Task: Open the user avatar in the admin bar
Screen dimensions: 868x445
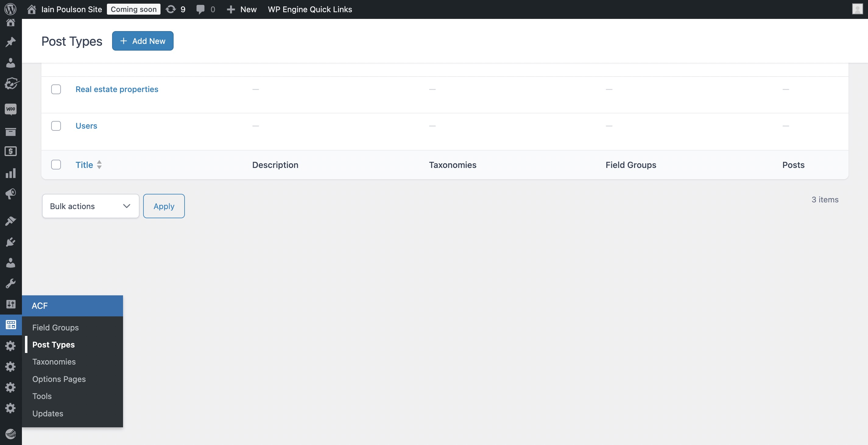Action: pyautogui.click(x=857, y=9)
